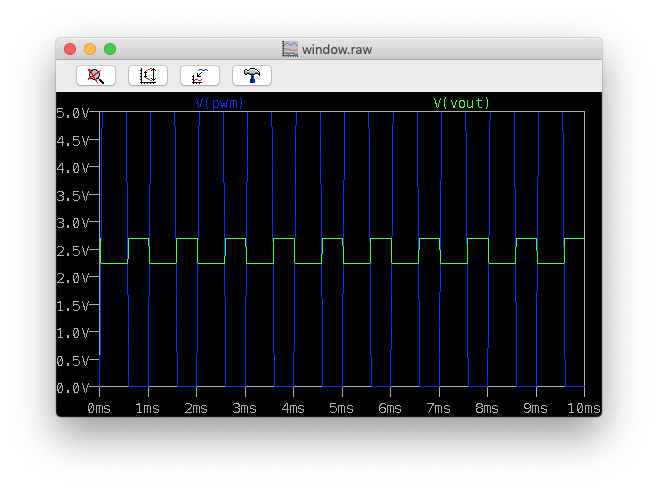Click the 5.0V label on the vertical axis
Image resolution: width=658 pixels, height=491 pixels.
(75, 113)
